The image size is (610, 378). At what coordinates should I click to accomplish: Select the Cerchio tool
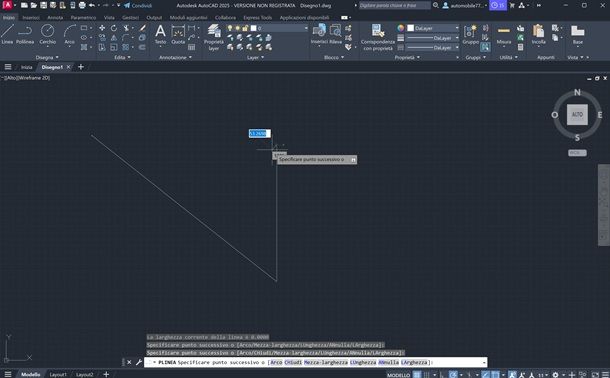coord(47,34)
